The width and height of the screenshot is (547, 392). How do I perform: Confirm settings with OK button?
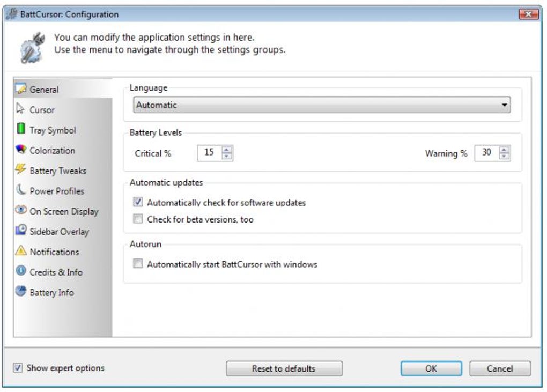tap(431, 368)
